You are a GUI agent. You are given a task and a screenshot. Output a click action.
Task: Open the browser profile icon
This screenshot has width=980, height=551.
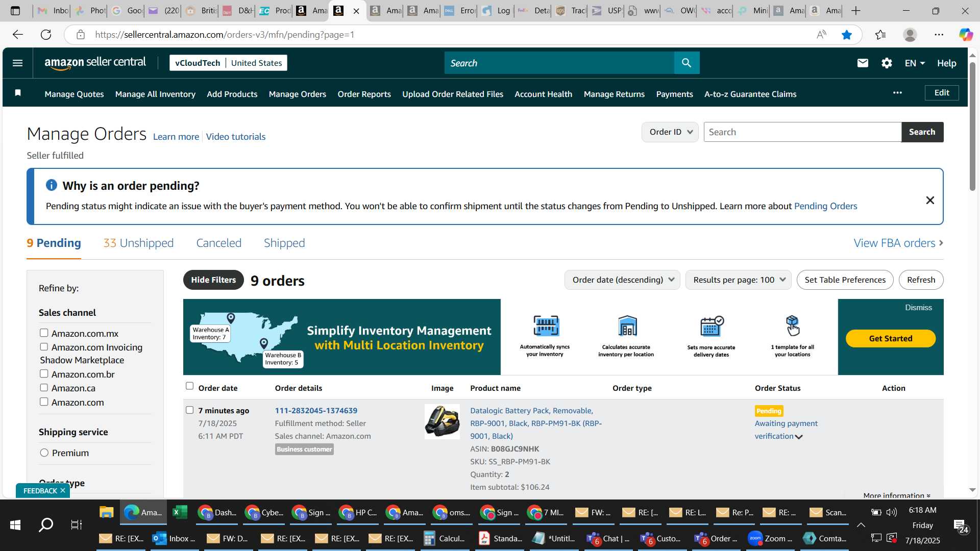910,35
